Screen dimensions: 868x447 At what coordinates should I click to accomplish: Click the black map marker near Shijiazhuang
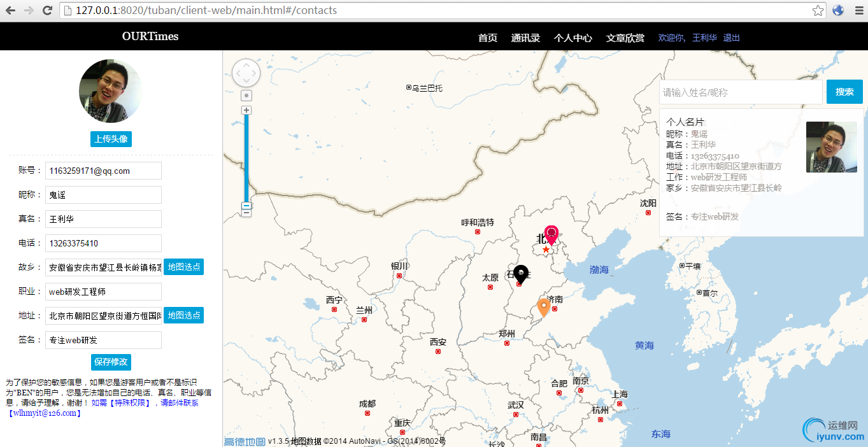pos(521,274)
